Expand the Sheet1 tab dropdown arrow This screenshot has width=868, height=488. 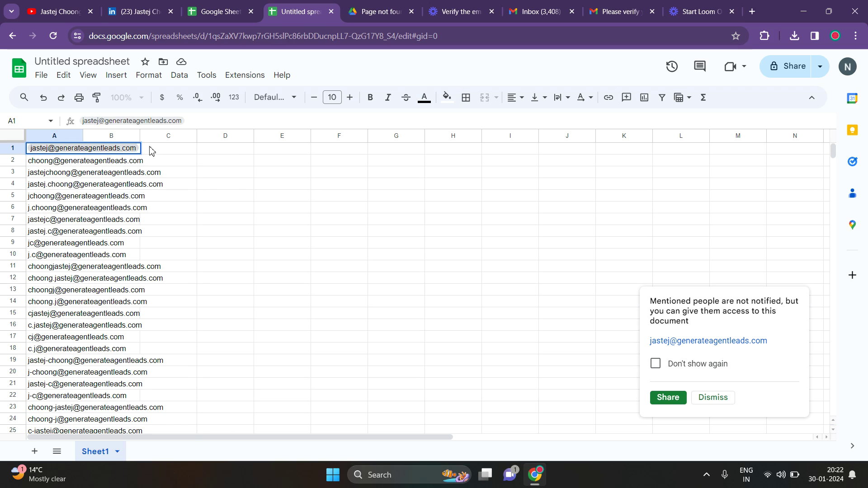(118, 451)
